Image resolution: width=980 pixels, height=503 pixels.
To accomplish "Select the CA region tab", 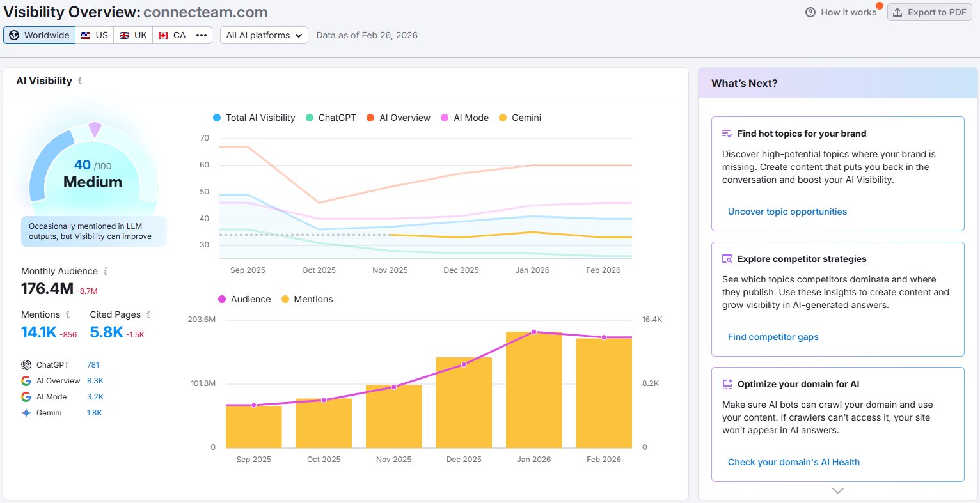I will [172, 35].
